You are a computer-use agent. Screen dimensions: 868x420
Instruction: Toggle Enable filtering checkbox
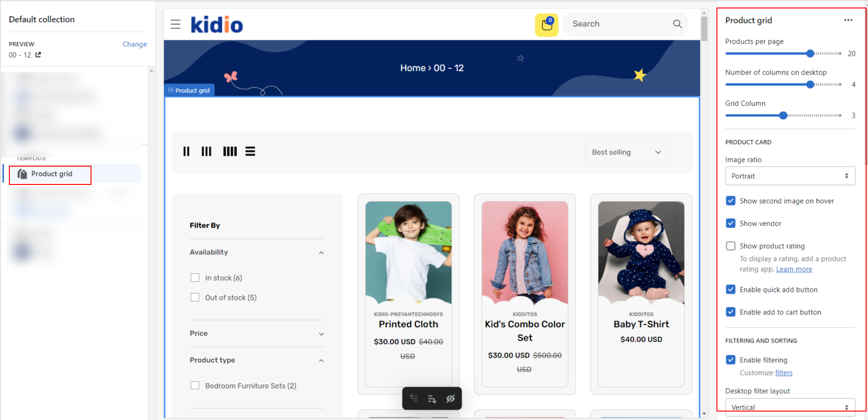(731, 360)
